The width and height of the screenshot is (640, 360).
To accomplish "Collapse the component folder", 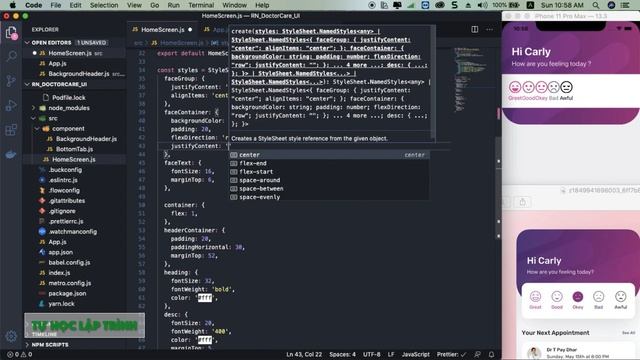I will [68, 129].
